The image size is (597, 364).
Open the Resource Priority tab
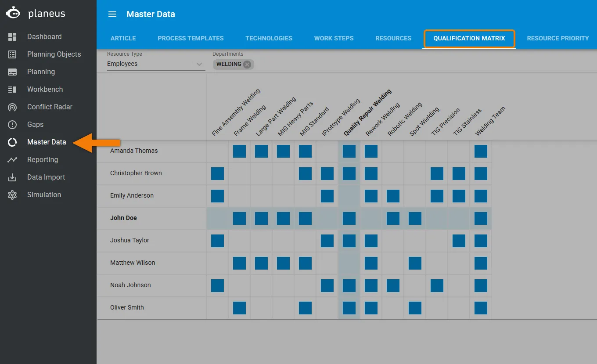point(558,38)
